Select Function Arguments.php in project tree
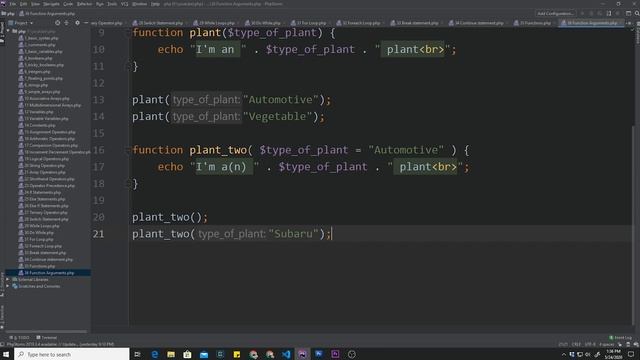 coord(49,273)
